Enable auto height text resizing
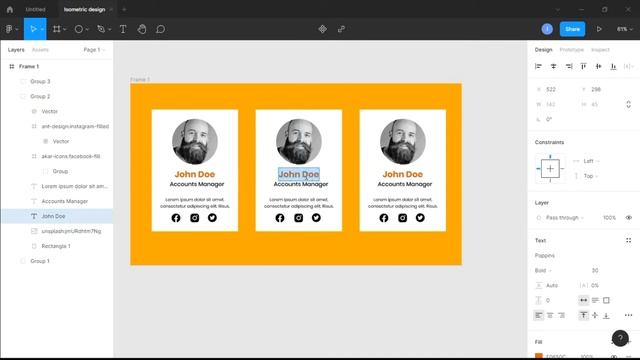Viewport: 640px width, 360px height. [595, 300]
